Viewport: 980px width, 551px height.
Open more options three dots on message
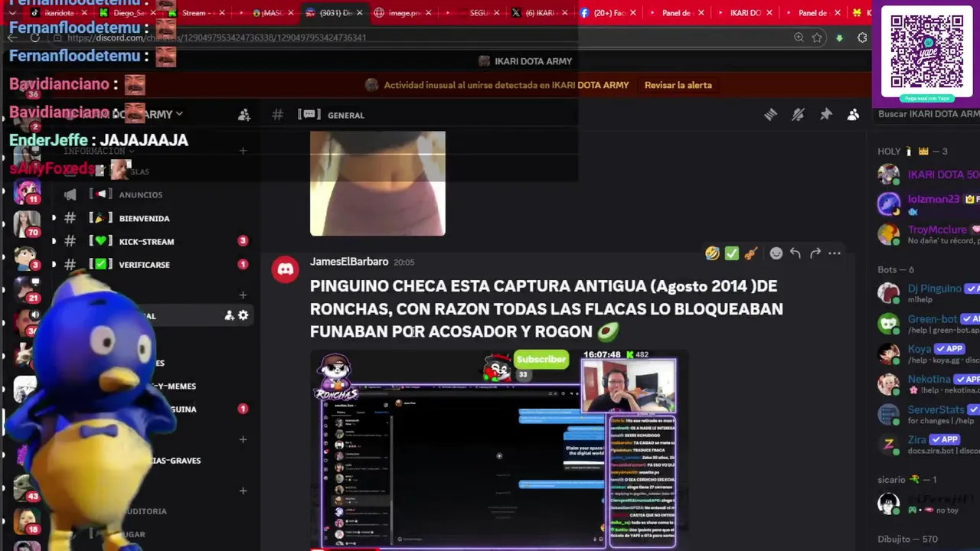pyautogui.click(x=835, y=253)
